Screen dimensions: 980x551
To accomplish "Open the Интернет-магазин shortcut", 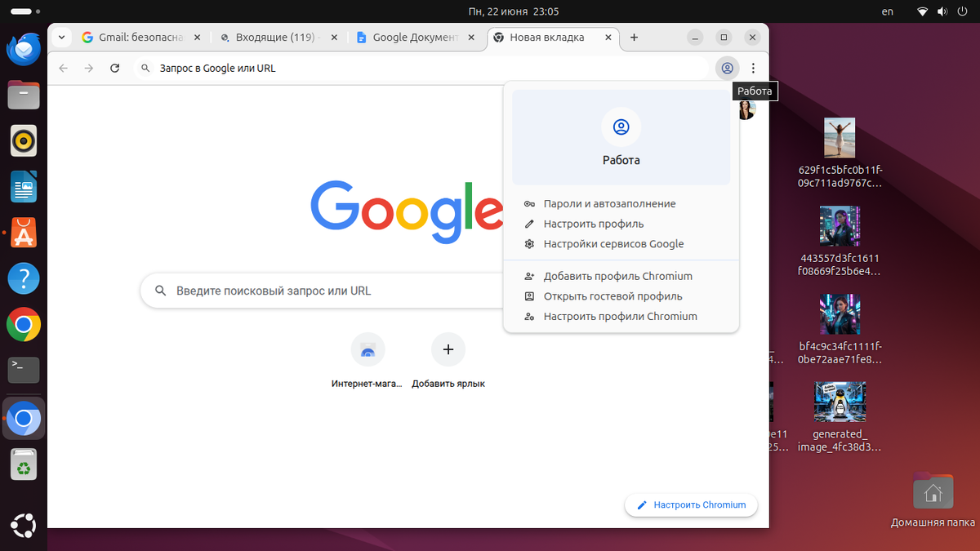I will pyautogui.click(x=367, y=361).
